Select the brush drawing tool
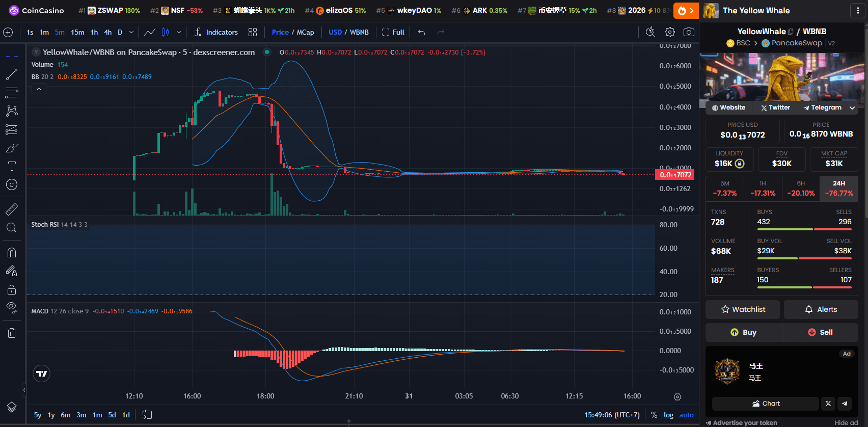The width and height of the screenshot is (868, 427). 12,148
